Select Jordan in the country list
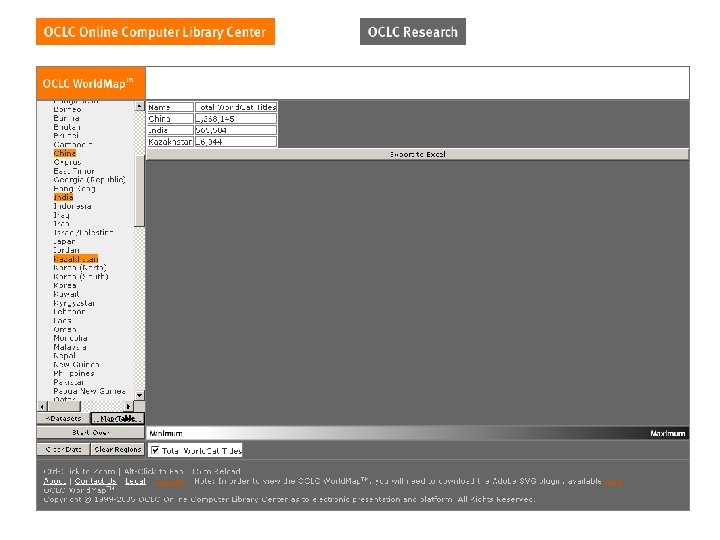This screenshot has height=540, width=720. (67, 250)
